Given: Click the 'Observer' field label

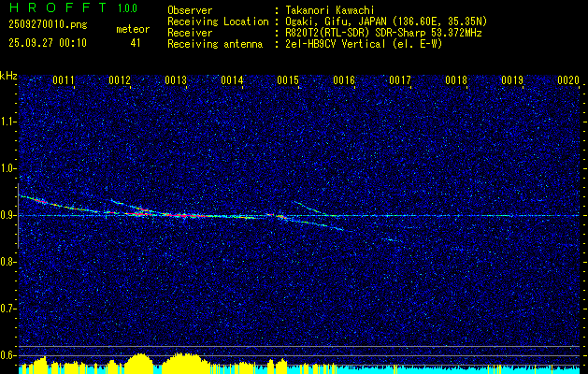Looking at the screenshot, I should (190, 10).
